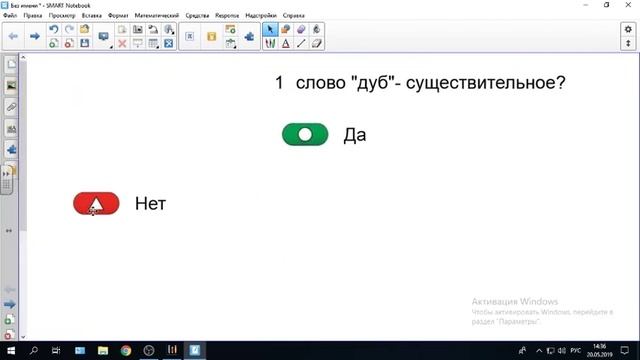The image size is (640, 360).
Task: Open the Windows Start menu
Action: tap(11, 351)
